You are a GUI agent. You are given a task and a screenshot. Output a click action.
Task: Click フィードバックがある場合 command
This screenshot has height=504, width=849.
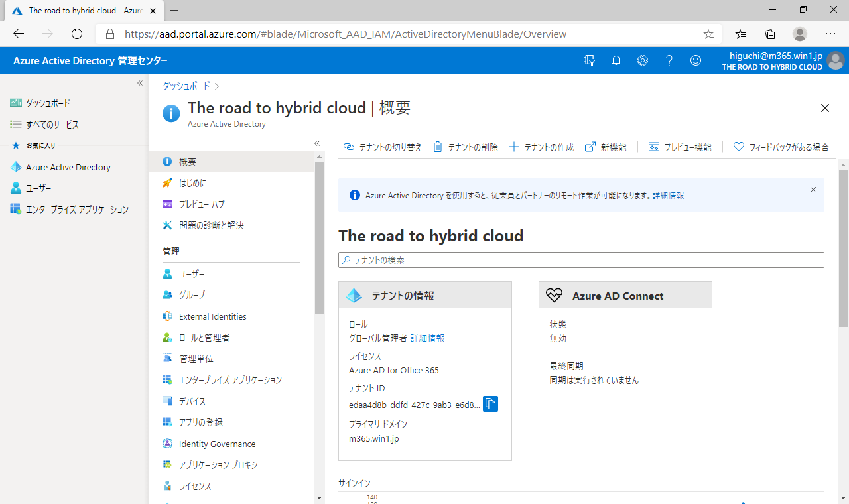pyautogui.click(x=781, y=147)
